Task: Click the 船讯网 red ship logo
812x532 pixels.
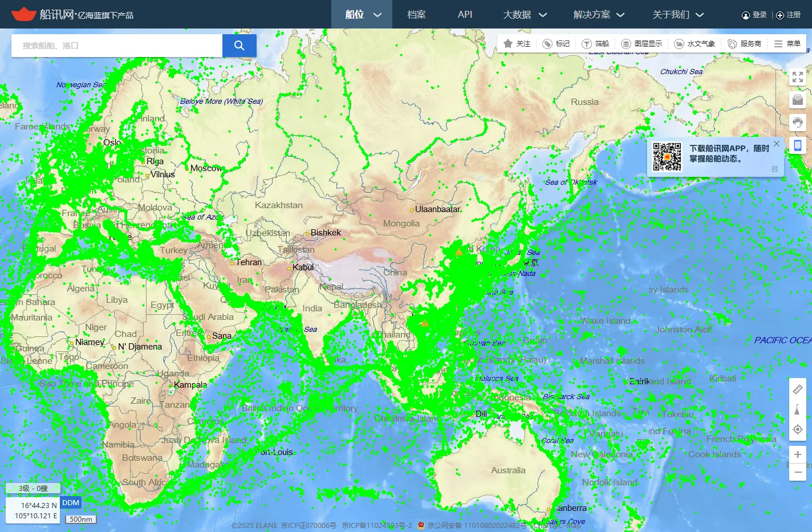Action: pyautogui.click(x=24, y=14)
